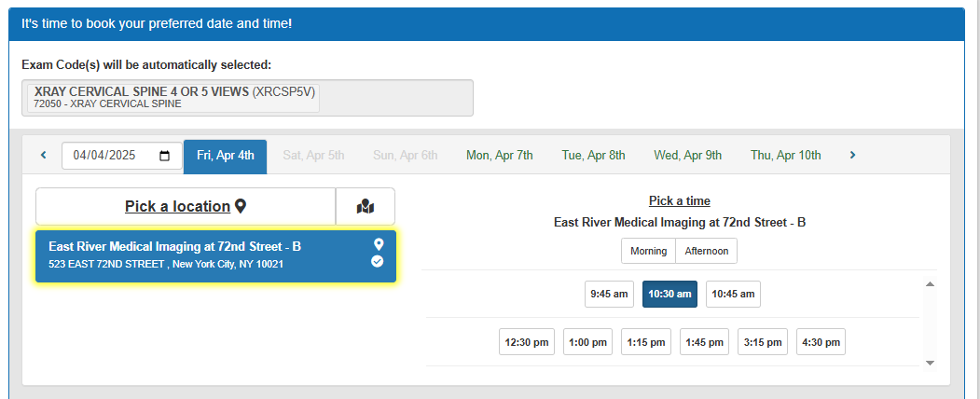
Task: Click the next week right chevron
Action: coord(852,156)
